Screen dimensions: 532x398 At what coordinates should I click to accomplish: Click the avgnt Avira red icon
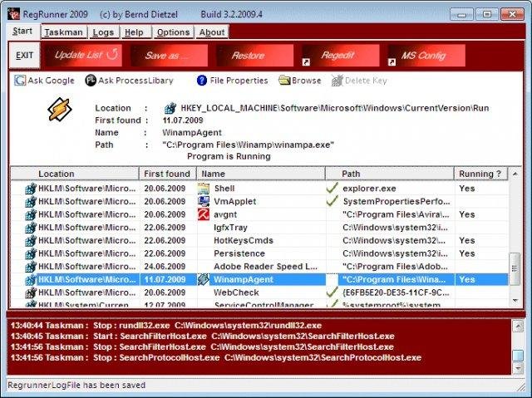(x=203, y=214)
